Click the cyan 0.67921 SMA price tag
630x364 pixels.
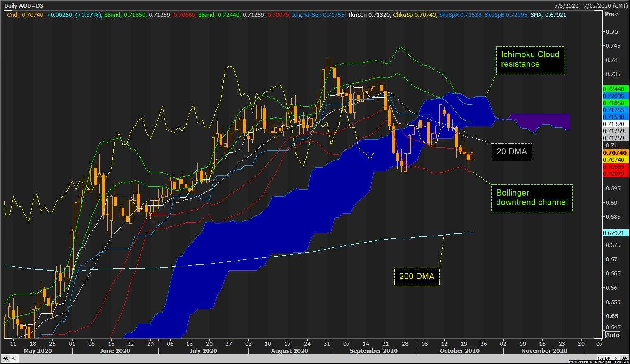click(616, 233)
